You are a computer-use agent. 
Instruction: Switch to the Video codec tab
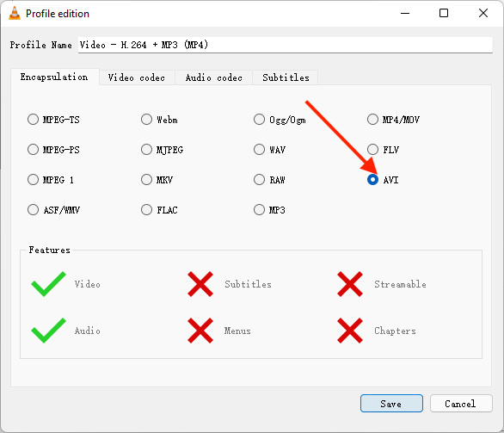[137, 77]
